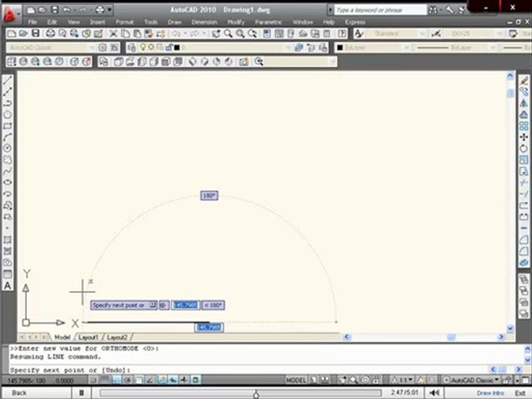This screenshot has width=532, height=399.
Task: Toggle Grid Display in status bar
Action: [x=105, y=380]
